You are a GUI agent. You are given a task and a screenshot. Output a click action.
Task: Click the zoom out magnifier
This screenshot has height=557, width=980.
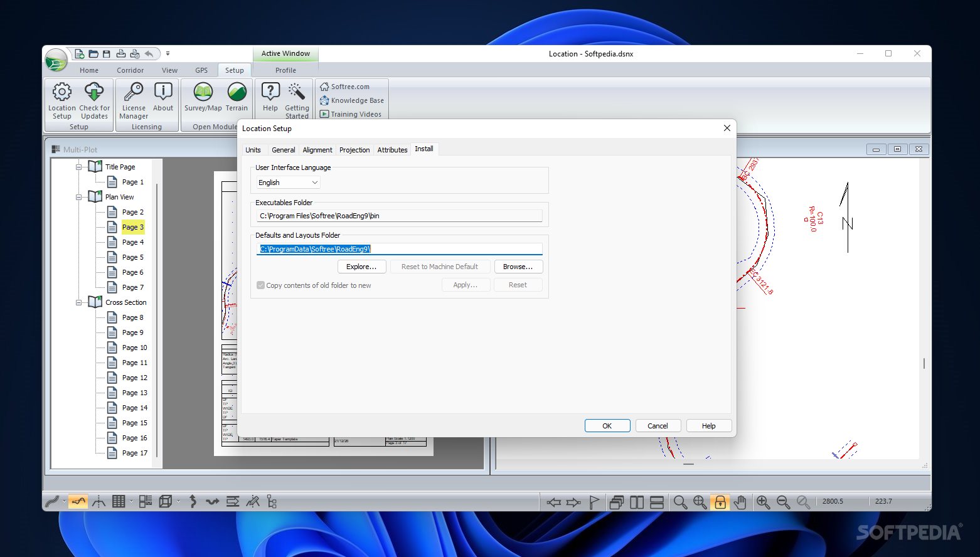[783, 502]
